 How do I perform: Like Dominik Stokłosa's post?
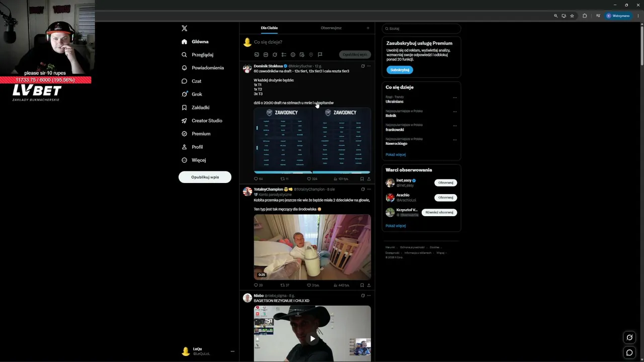click(312, 179)
